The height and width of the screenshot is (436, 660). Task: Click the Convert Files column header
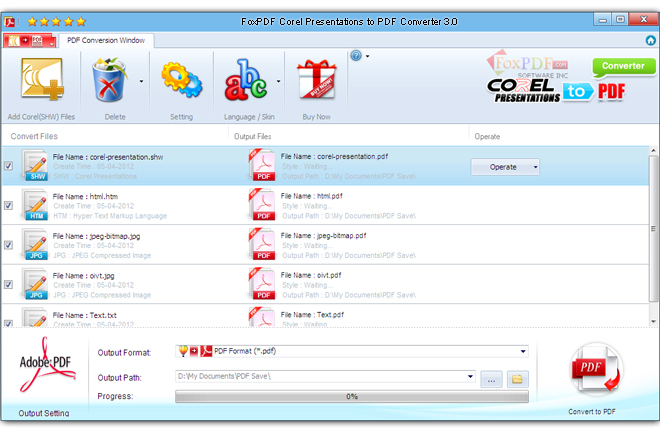click(x=34, y=136)
